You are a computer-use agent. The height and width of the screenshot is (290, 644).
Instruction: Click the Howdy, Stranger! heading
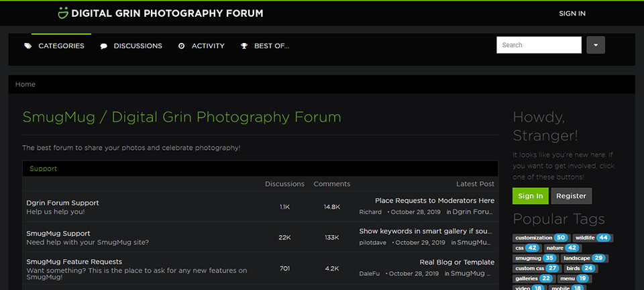coord(545,126)
